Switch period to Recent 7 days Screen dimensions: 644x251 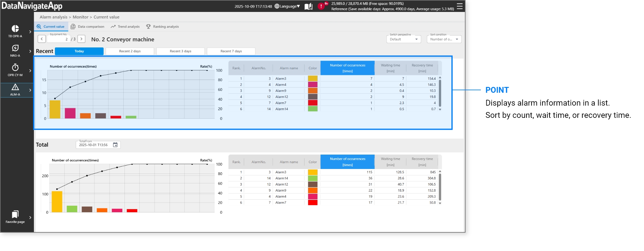pyautogui.click(x=231, y=51)
